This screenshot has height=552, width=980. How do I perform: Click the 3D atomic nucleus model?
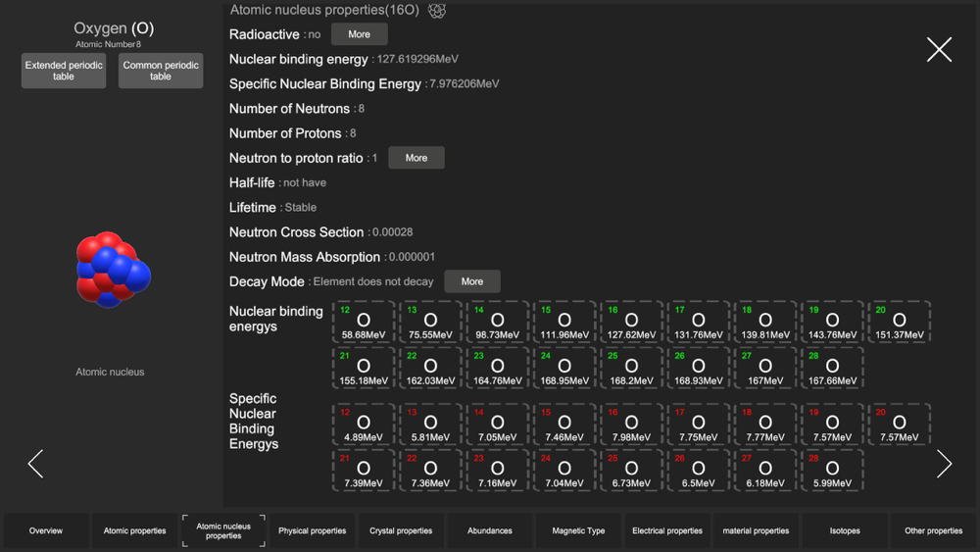pyautogui.click(x=113, y=270)
